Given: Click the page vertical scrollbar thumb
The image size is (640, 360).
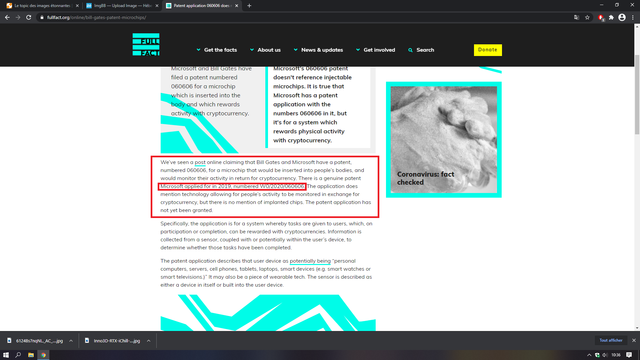Looking at the screenshot, I should (x=637, y=94).
